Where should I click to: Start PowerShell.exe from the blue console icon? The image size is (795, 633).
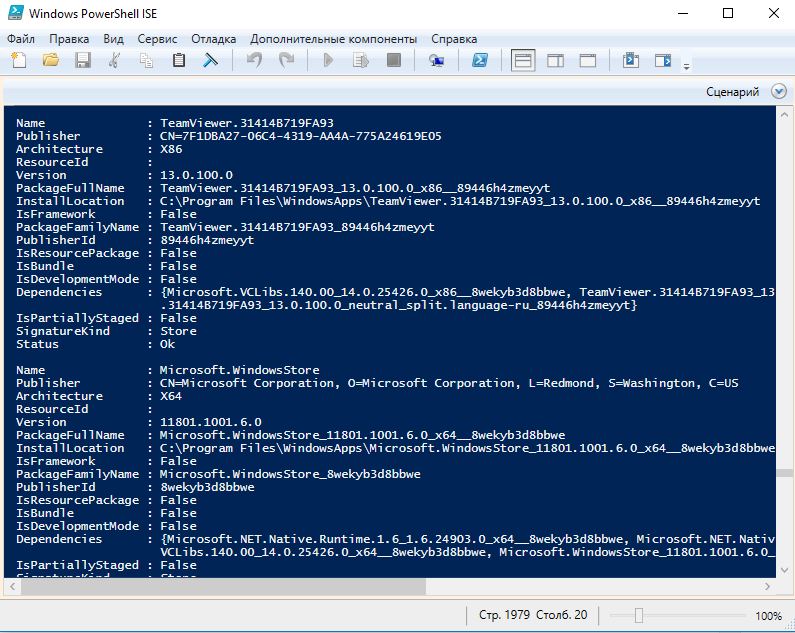coord(480,60)
